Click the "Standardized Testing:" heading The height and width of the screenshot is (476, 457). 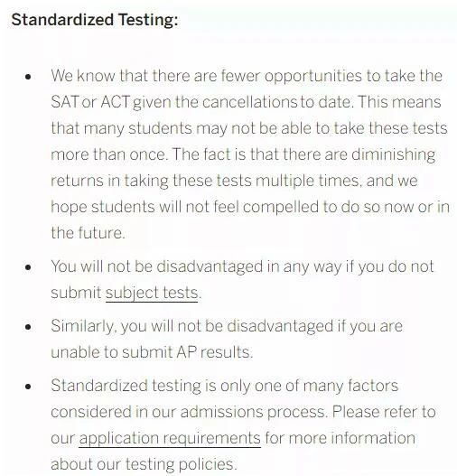tap(95, 20)
